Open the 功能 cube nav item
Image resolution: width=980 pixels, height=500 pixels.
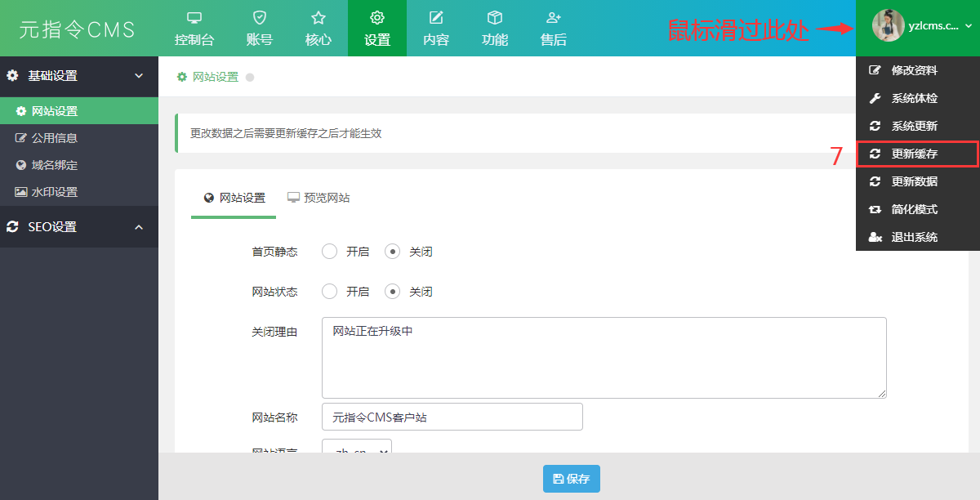[495, 29]
